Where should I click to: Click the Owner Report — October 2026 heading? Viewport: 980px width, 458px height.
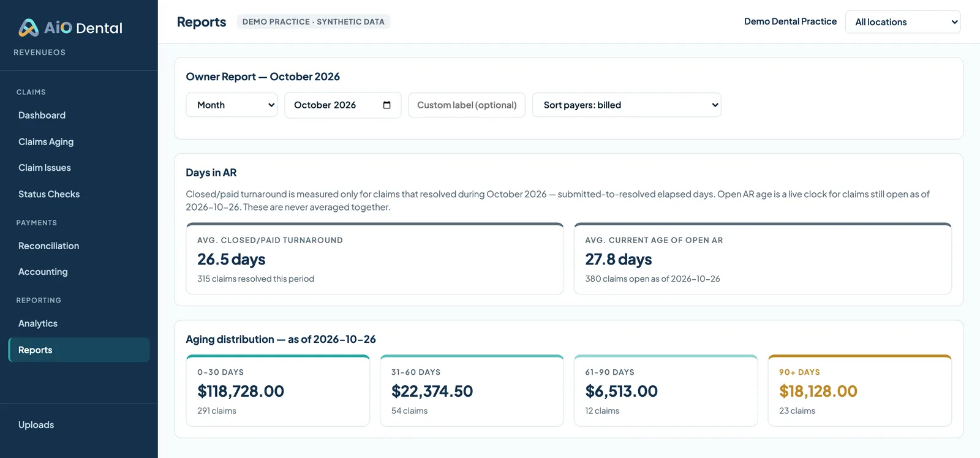(263, 77)
